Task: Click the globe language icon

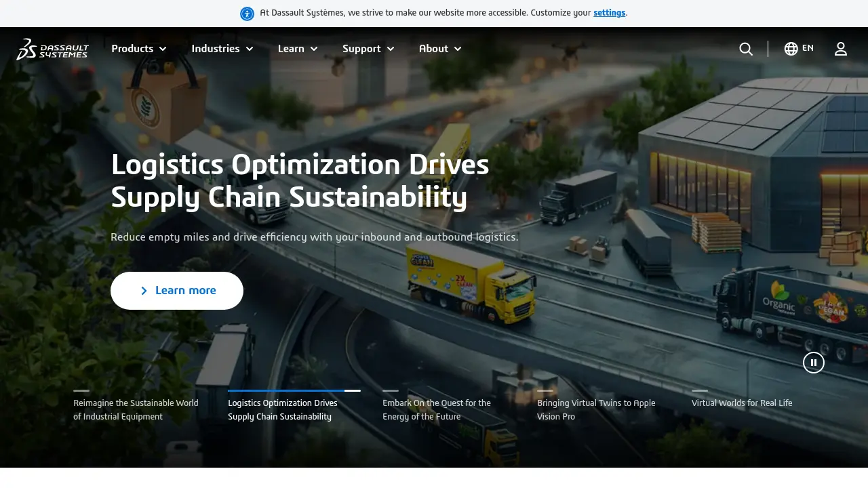Action: coord(791,49)
